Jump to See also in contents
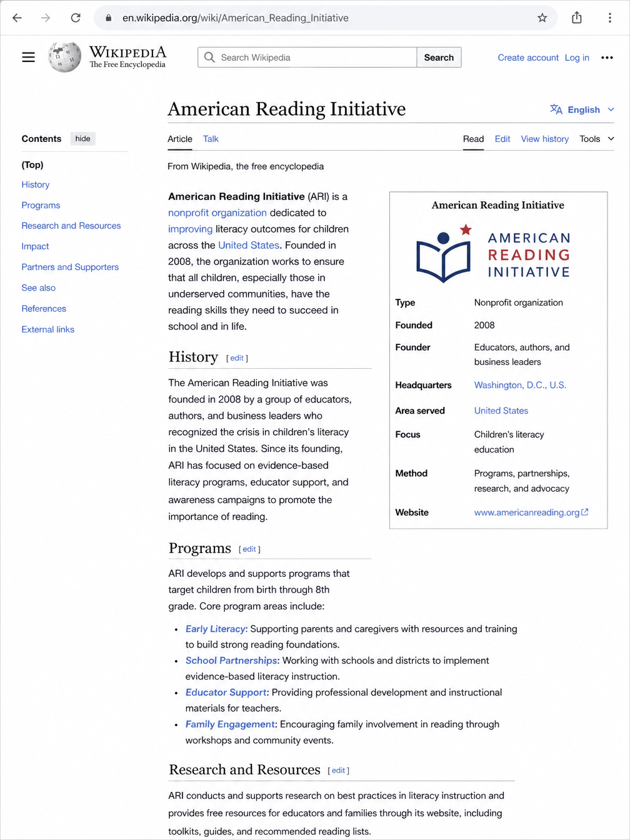 tap(39, 287)
